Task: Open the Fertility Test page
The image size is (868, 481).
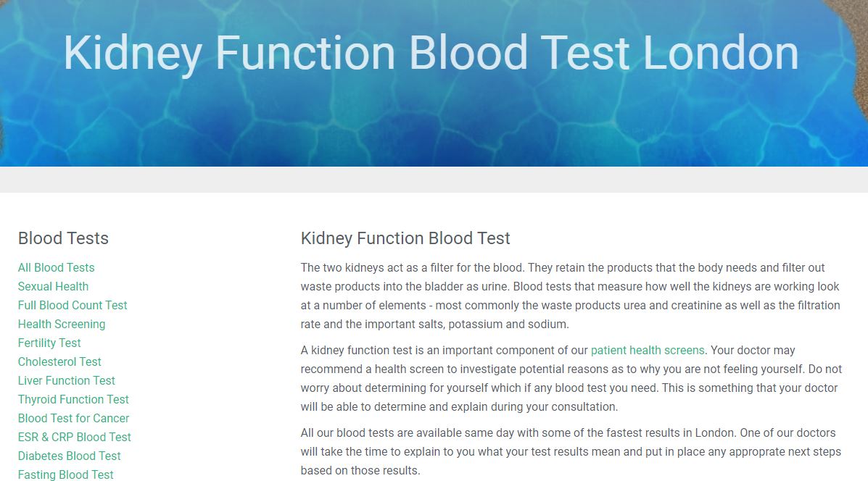Action: tap(49, 343)
